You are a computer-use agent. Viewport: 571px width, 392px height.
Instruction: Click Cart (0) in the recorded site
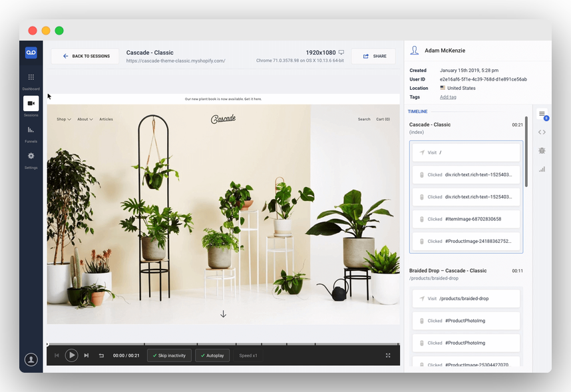(383, 119)
